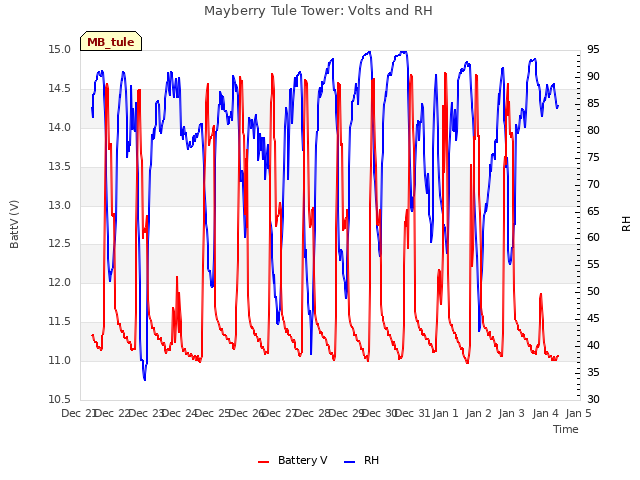Click the 90 right axis tick label
640x480 pixels.
593,77
